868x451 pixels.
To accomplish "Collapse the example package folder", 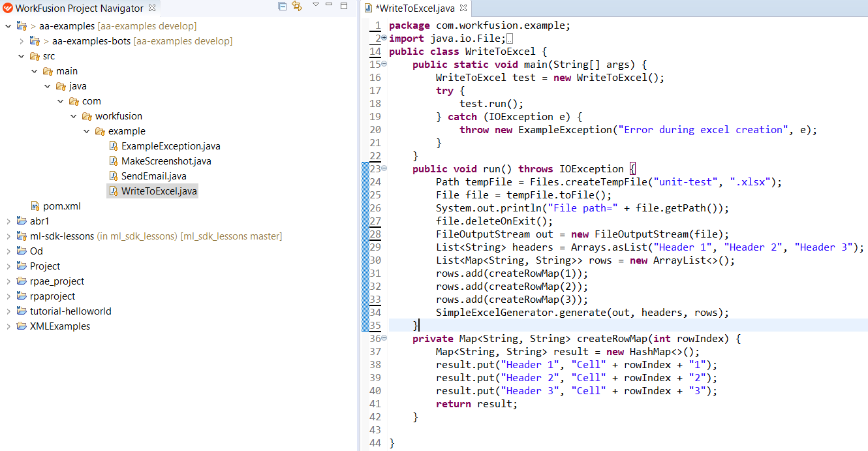I will (86, 131).
